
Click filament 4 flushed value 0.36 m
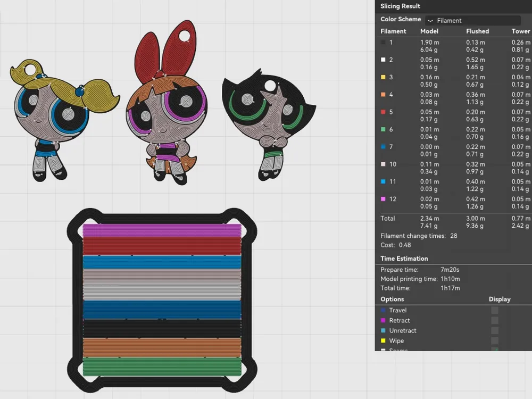[x=475, y=95]
